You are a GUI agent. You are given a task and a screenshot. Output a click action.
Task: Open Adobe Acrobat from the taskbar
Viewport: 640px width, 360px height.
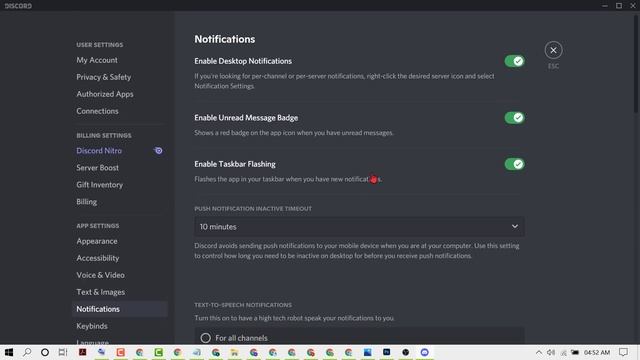[82, 352]
